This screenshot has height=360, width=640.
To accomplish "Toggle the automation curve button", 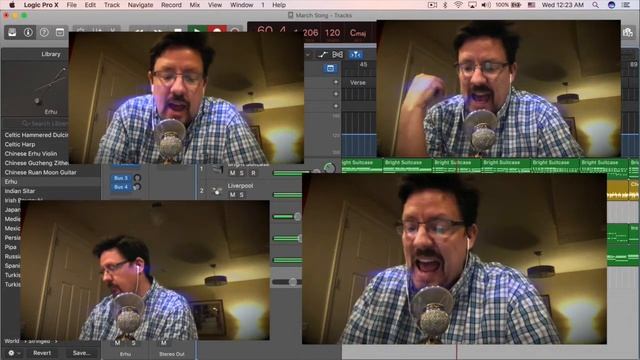I will pos(322,54).
